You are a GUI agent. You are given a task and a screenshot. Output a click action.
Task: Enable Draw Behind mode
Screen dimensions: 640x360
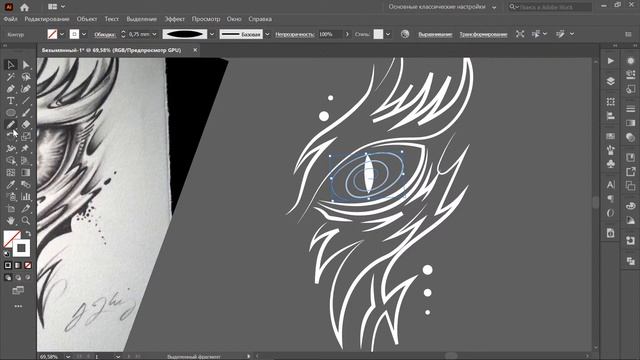pyautogui.click(x=18, y=278)
